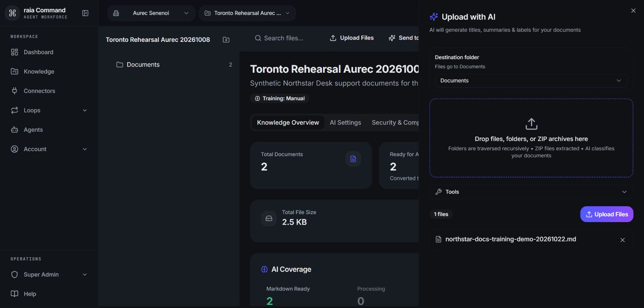This screenshot has width=644, height=308.
Task: Switch to the AI Settings tab
Action: click(346, 122)
